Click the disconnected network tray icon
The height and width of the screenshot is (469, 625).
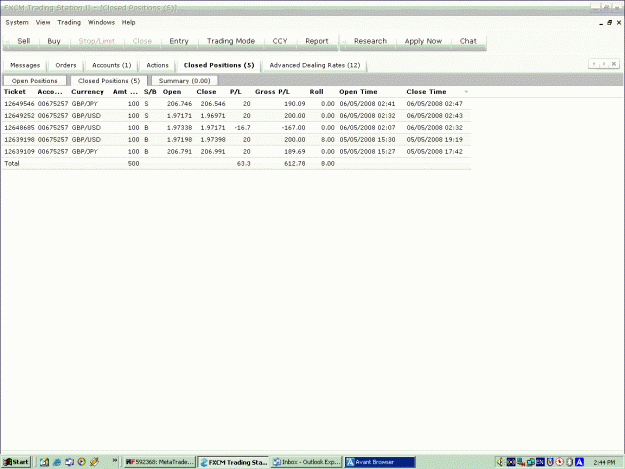coord(521,462)
